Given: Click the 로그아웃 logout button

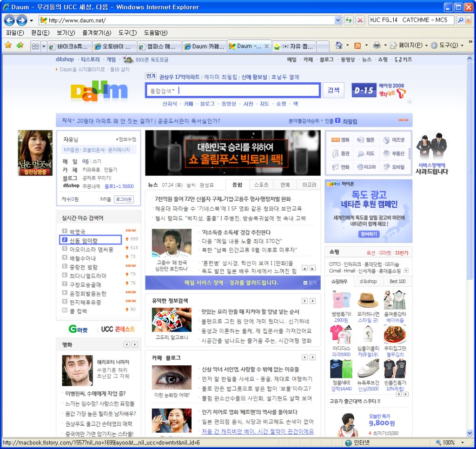Looking at the screenshot, I should pyautogui.click(x=124, y=199).
